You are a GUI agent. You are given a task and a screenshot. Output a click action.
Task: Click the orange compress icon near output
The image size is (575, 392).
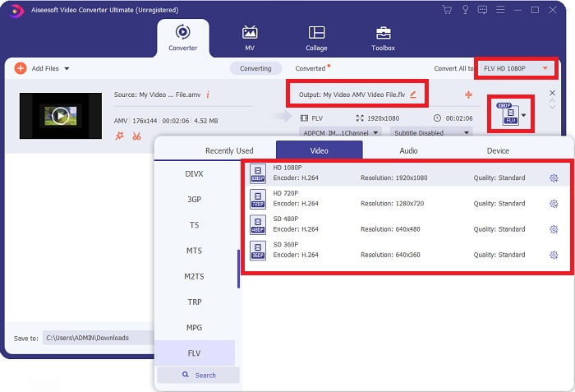coord(468,95)
